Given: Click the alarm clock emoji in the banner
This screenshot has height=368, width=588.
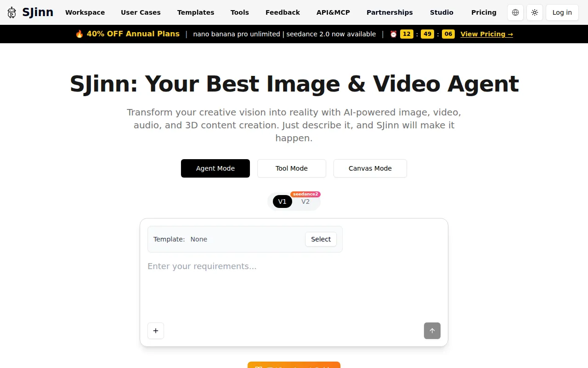Looking at the screenshot, I should click(x=393, y=34).
